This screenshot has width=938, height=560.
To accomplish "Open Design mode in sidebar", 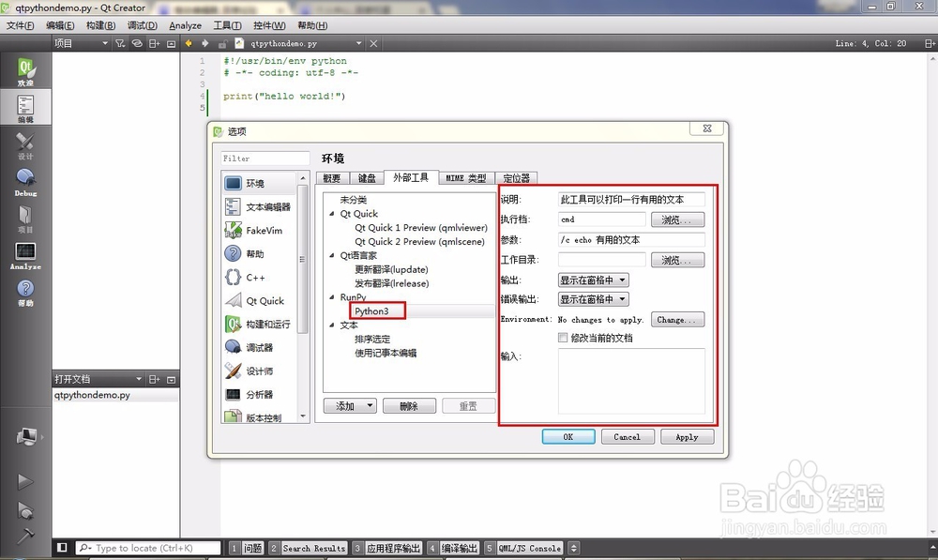I will pos(25,145).
